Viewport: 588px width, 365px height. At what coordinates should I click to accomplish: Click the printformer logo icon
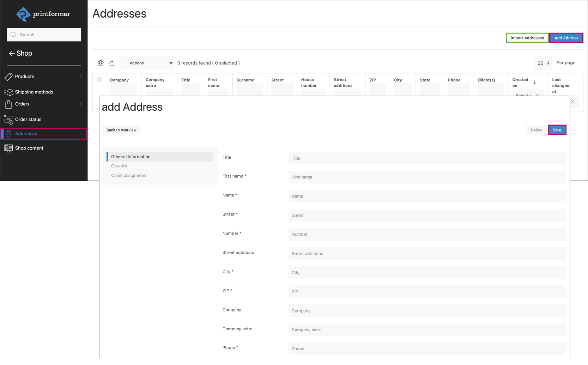point(23,14)
